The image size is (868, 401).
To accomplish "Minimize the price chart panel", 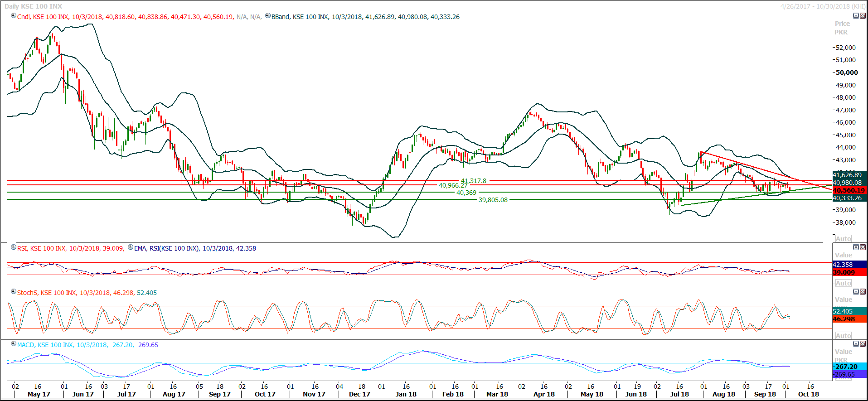I will click(856, 16).
